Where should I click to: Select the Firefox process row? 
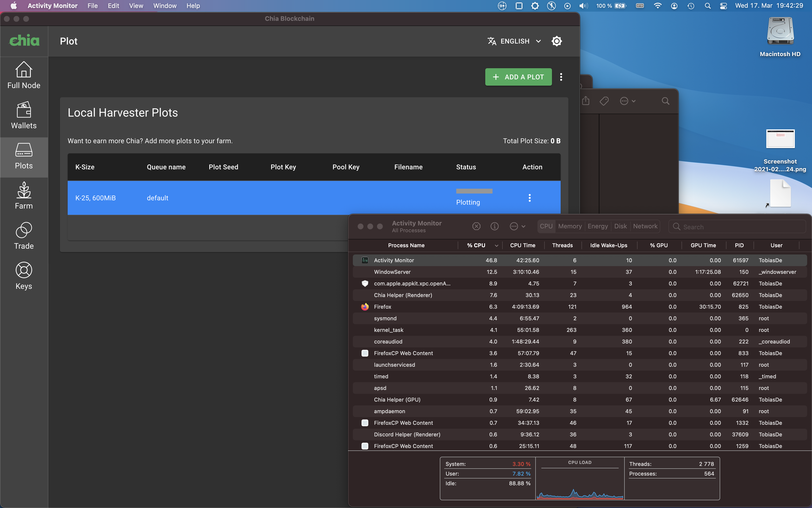580,307
